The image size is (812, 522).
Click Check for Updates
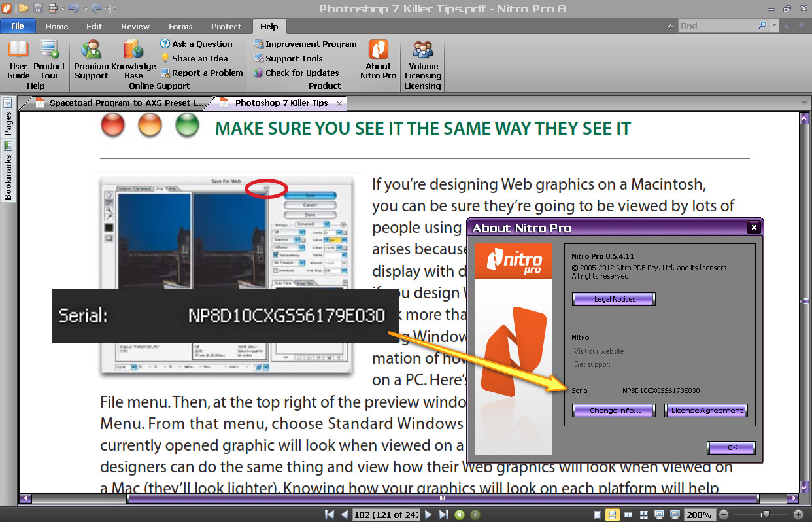point(296,73)
